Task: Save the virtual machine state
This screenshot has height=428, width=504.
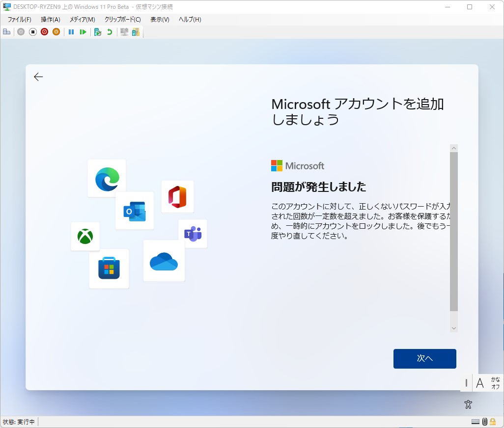Action: (56, 31)
